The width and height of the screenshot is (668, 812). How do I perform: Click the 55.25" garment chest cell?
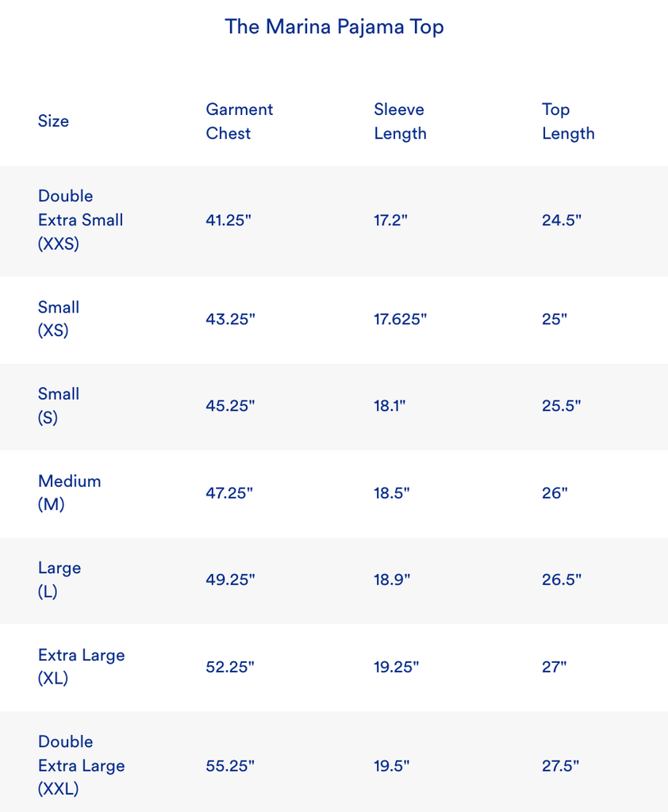tap(230, 766)
